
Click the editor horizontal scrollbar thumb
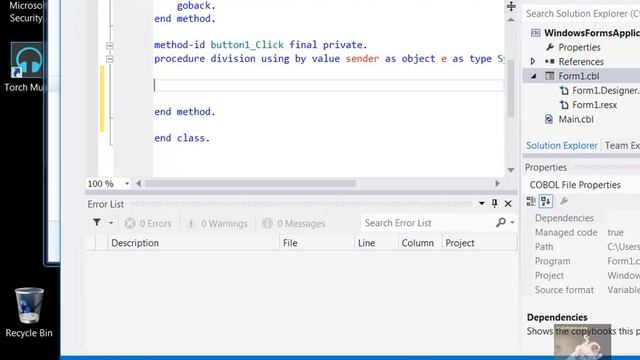click(x=250, y=184)
